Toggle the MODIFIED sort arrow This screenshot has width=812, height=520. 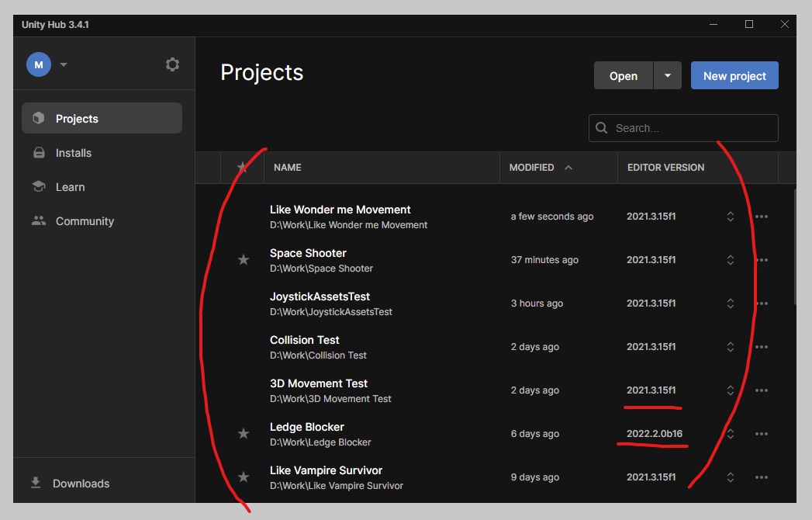(x=568, y=168)
